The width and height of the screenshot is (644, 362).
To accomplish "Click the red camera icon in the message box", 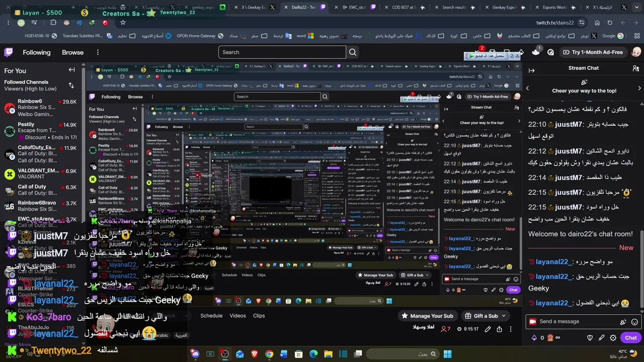I will (532, 322).
